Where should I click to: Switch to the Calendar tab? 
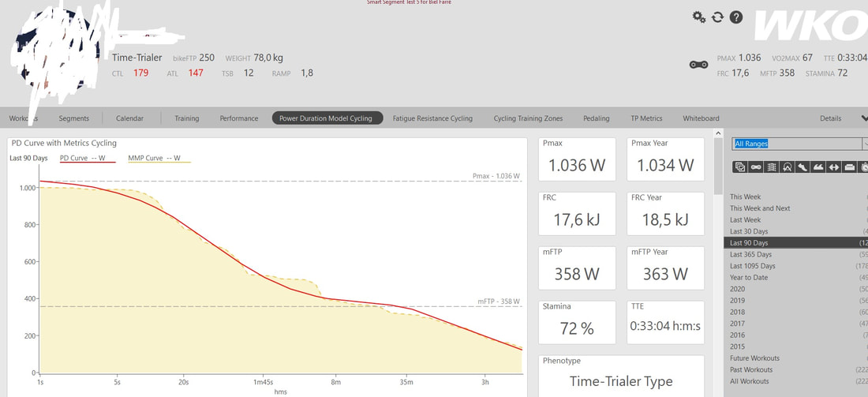coord(129,118)
